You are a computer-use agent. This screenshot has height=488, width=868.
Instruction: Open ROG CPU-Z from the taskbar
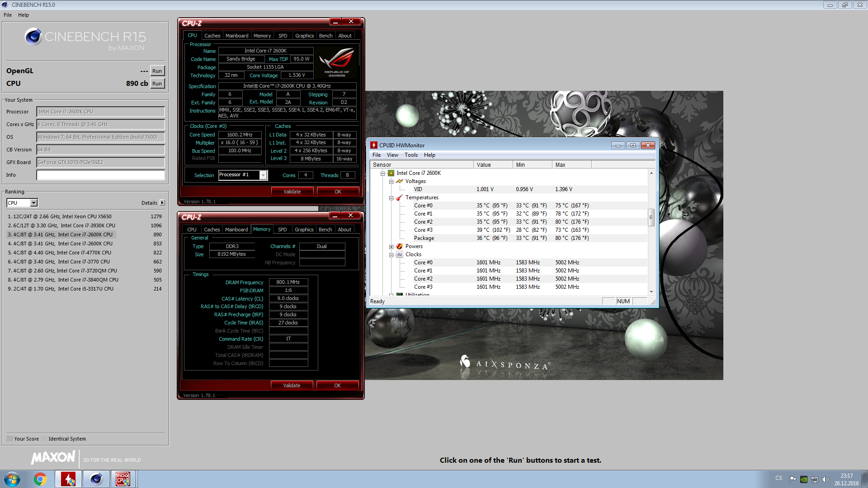click(123, 479)
